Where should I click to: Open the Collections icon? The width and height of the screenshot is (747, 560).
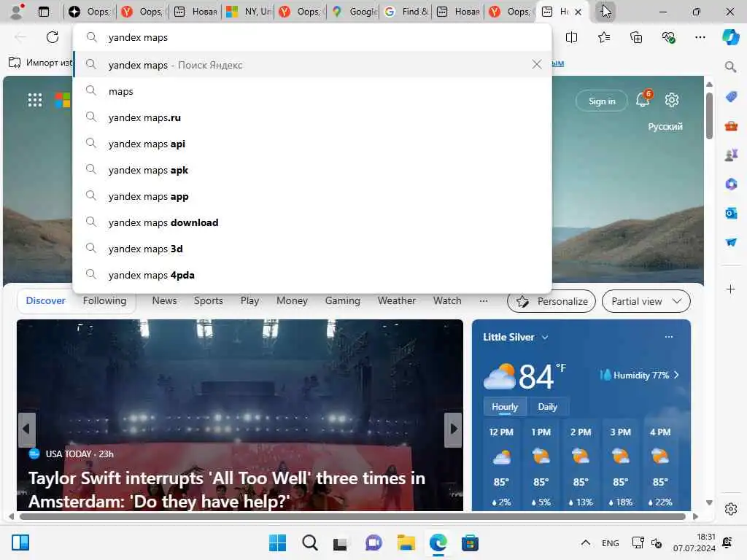[x=636, y=37]
